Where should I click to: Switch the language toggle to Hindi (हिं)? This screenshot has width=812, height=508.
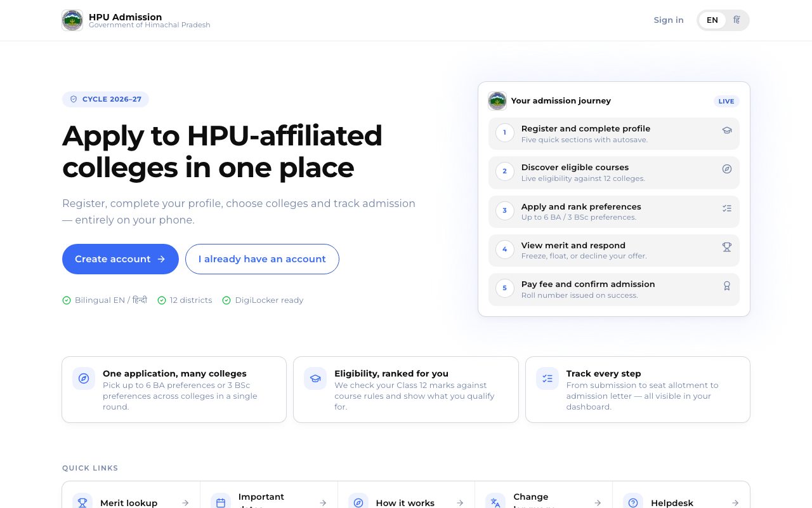coord(737,20)
